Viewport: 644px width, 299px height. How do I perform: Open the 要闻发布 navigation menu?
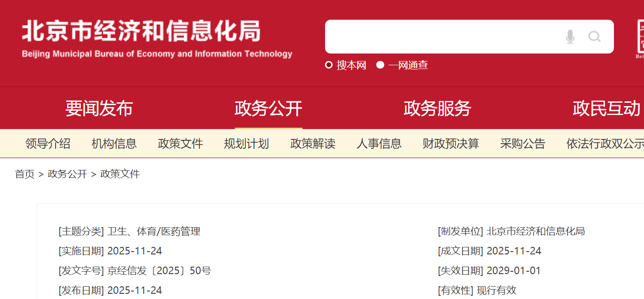[99, 108]
